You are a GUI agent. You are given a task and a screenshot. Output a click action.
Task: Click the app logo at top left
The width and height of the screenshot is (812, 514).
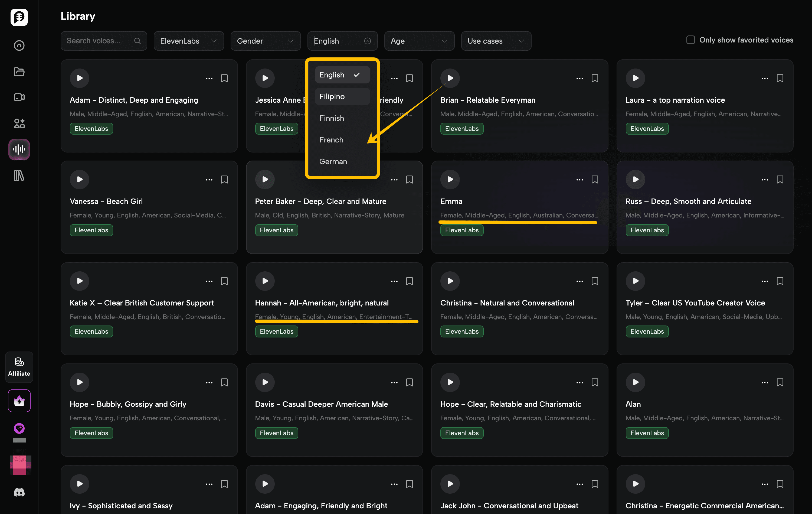[x=19, y=17]
